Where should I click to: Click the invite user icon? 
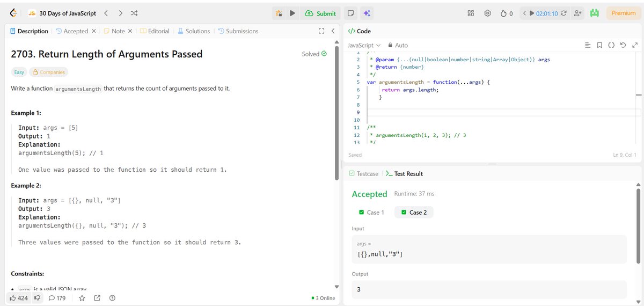(577, 13)
